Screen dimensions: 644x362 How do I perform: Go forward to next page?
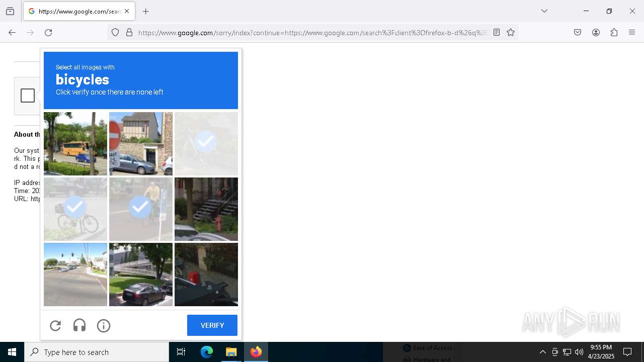click(30, 33)
